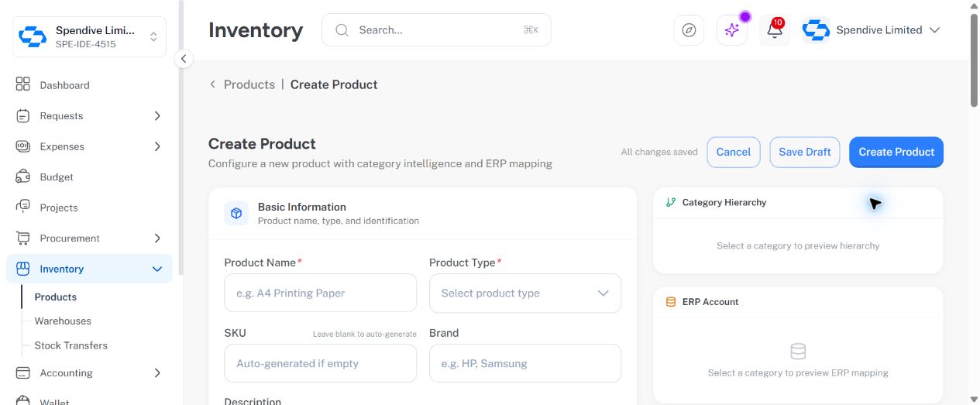Open the Spendive Limited account dropdown
980x405 pixels.
coord(872,30)
